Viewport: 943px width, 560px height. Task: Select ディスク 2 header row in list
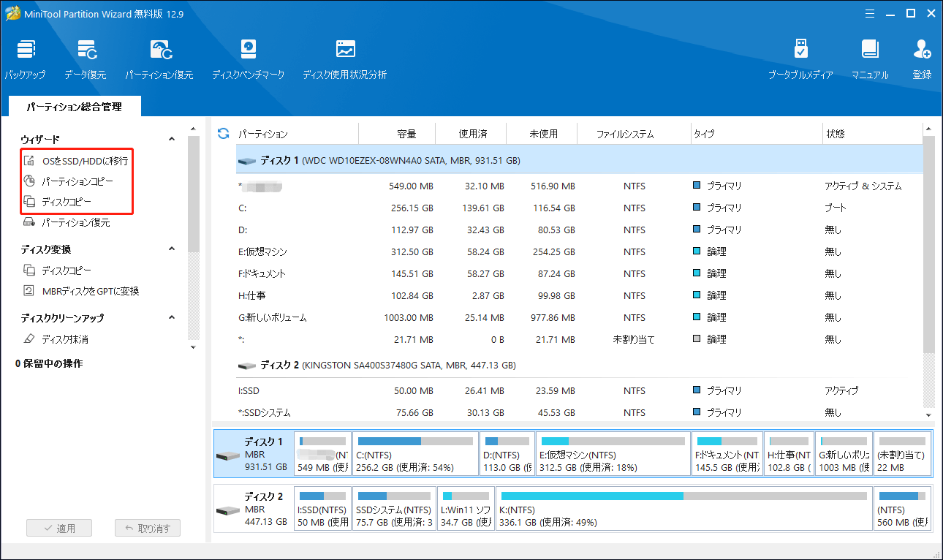(580, 365)
